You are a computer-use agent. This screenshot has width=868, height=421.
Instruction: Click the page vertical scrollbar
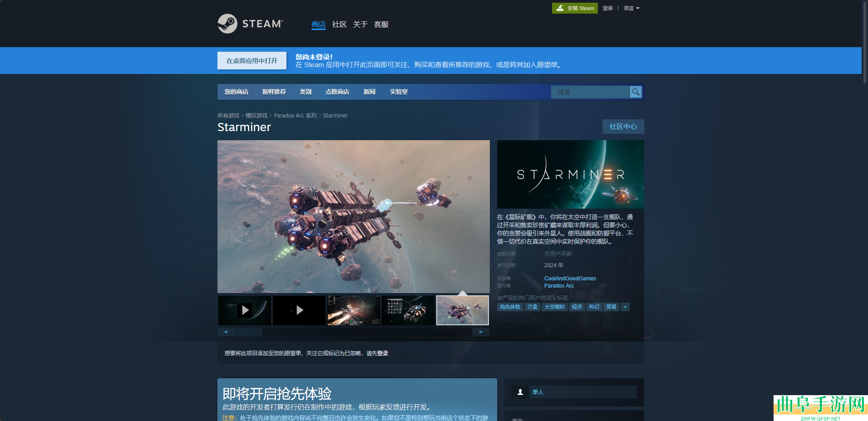click(865, 42)
